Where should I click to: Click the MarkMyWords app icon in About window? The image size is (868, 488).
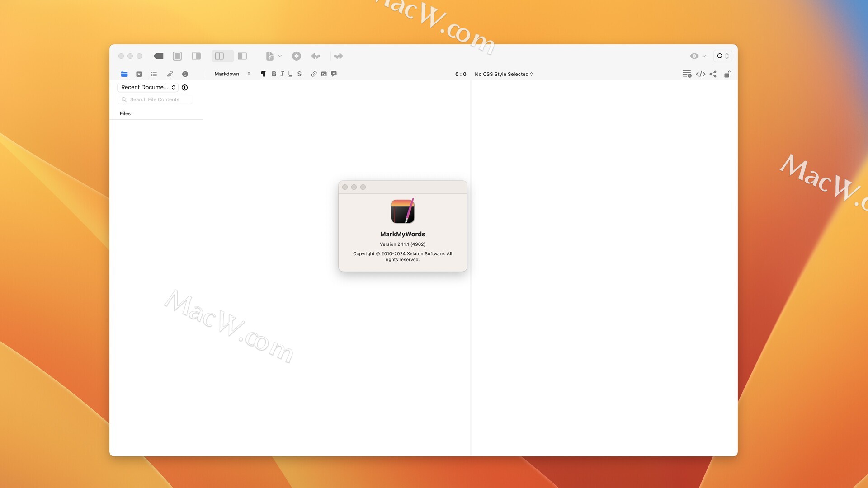[402, 211]
